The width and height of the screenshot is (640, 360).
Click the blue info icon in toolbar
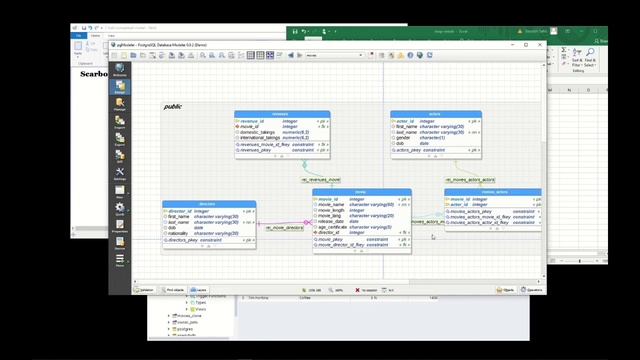pos(410,55)
